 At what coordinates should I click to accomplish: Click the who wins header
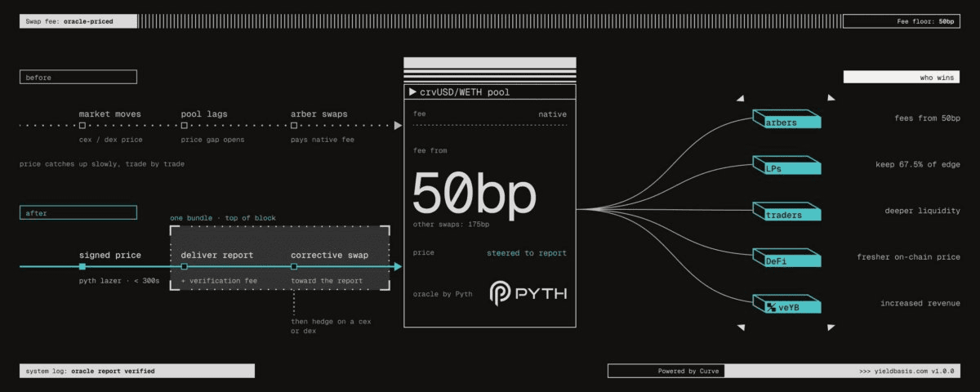(x=902, y=78)
